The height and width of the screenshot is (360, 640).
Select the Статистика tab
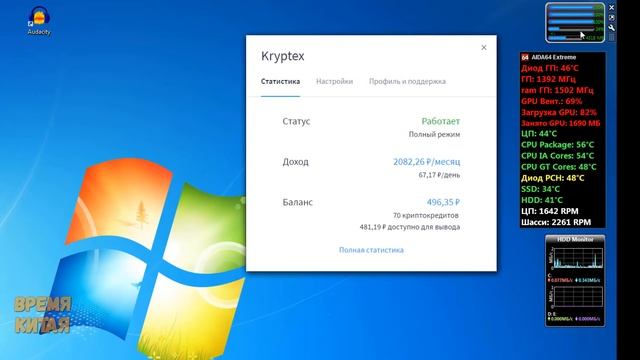[280, 82]
